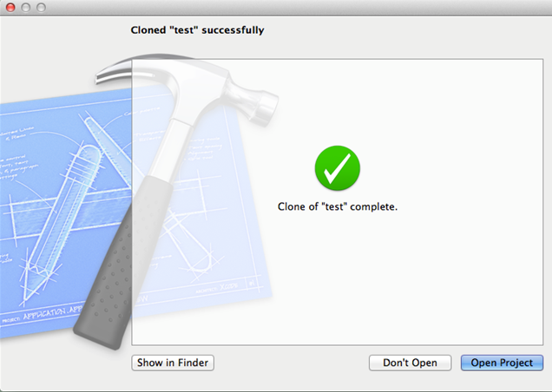Close the clone dialog with red button
The height and width of the screenshot is (392, 552).
[10, 7]
